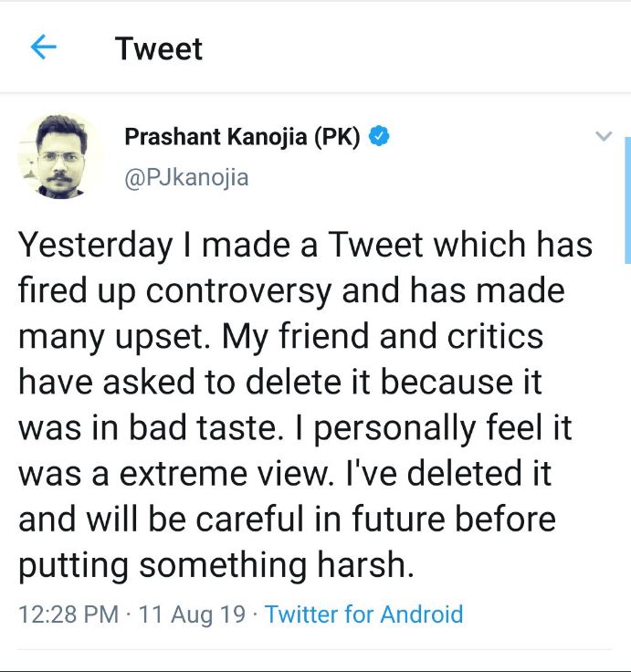The width and height of the screenshot is (631, 672).
Task: Click the blue verified badge
Action: (380, 138)
